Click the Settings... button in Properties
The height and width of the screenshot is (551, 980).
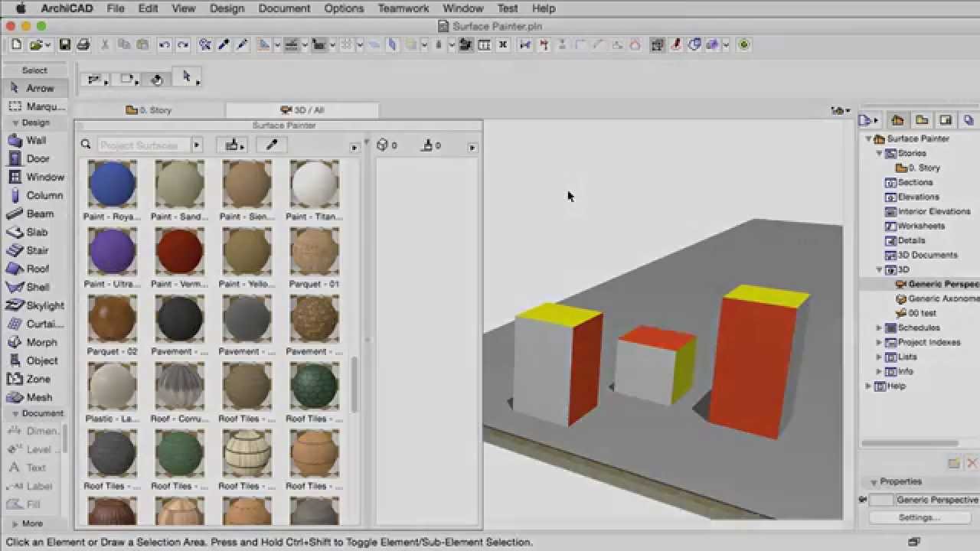coord(920,517)
